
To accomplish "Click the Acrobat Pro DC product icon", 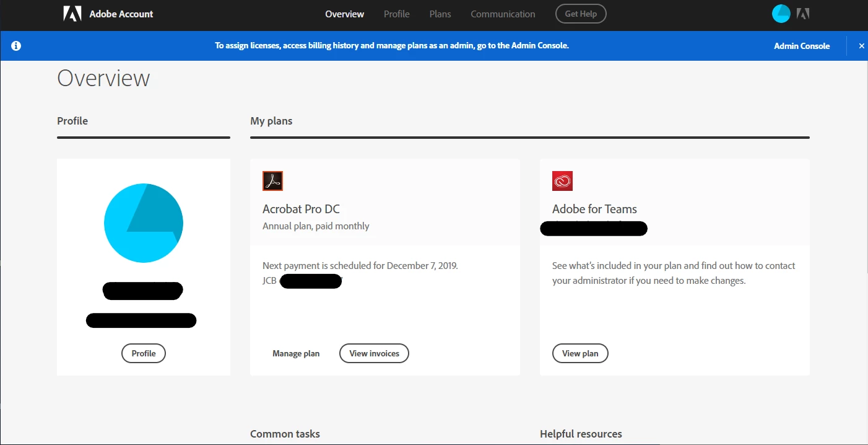I will 272,181.
